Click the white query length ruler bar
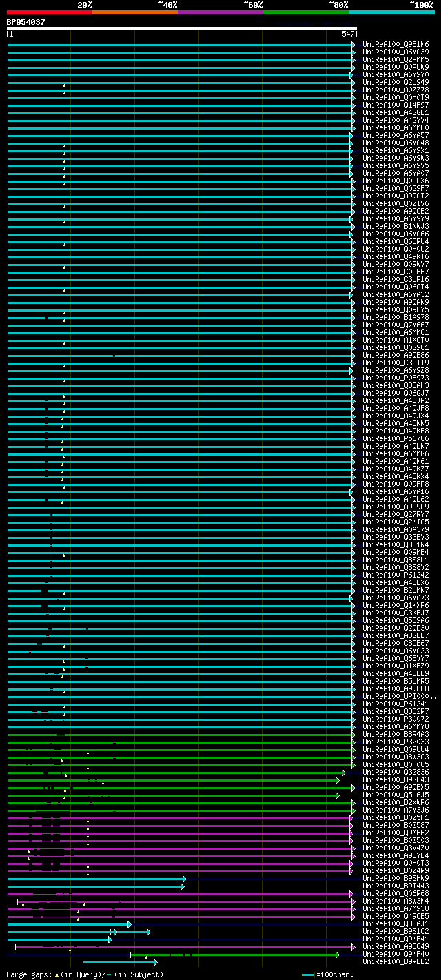 [x=182, y=28]
